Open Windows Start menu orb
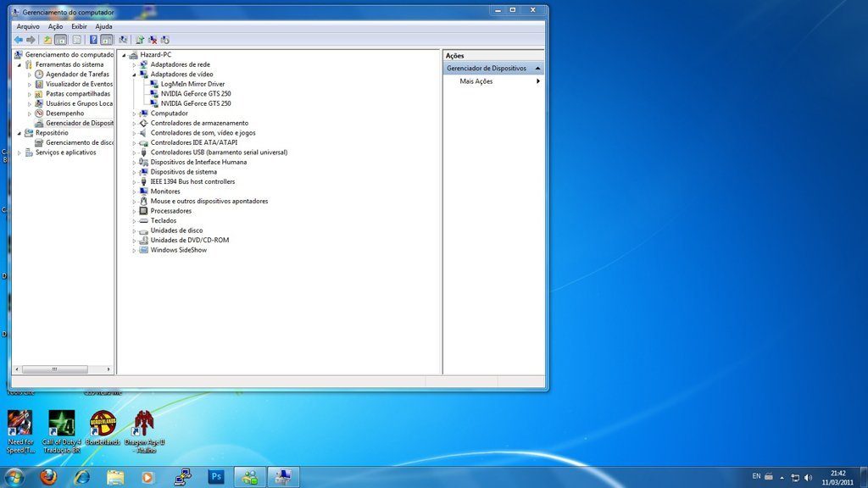Viewport: 868px width, 488px height. click(14, 477)
